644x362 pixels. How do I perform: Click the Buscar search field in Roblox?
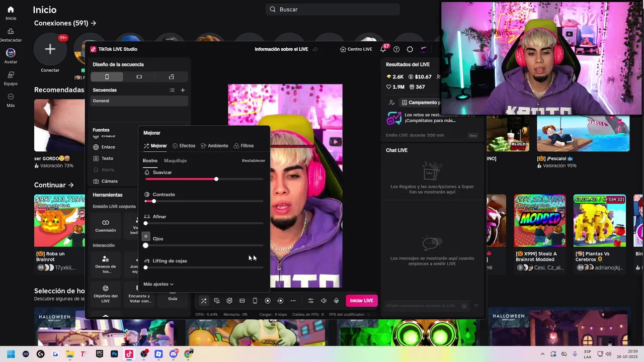(x=333, y=9)
